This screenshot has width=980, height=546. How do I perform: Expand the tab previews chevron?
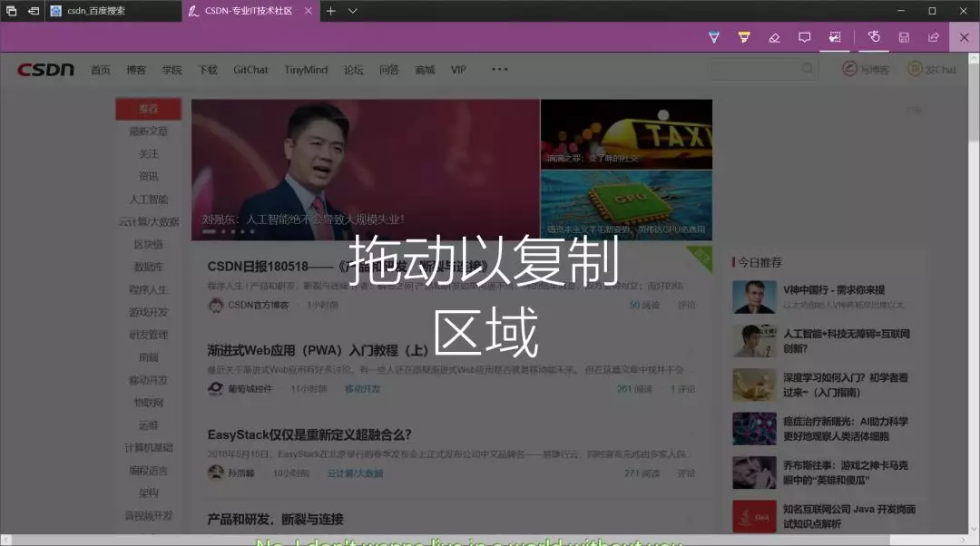[353, 11]
